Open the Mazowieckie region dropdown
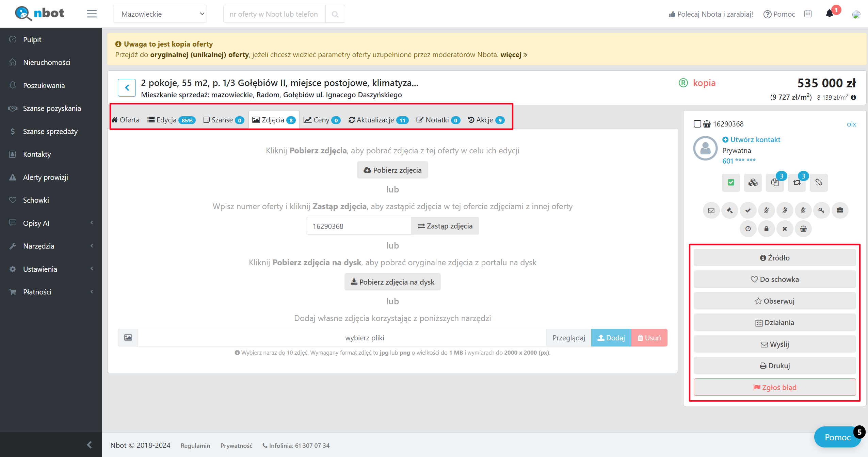This screenshot has height=457, width=868. coord(160,14)
